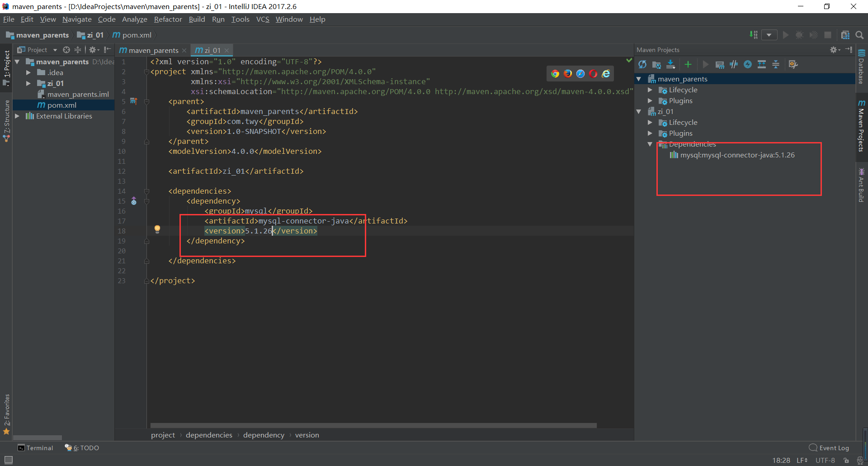
Task: Open Search Everywhere magnifier
Action: [x=860, y=35]
